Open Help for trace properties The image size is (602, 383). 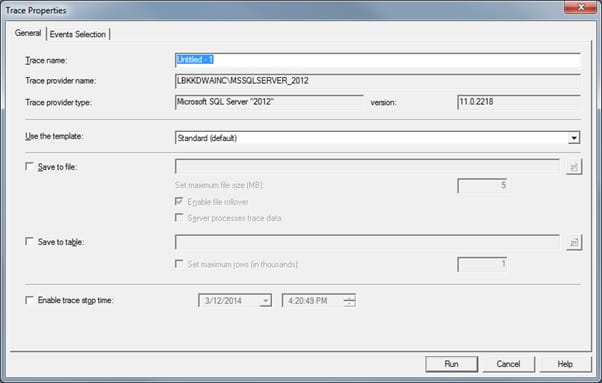point(565,364)
